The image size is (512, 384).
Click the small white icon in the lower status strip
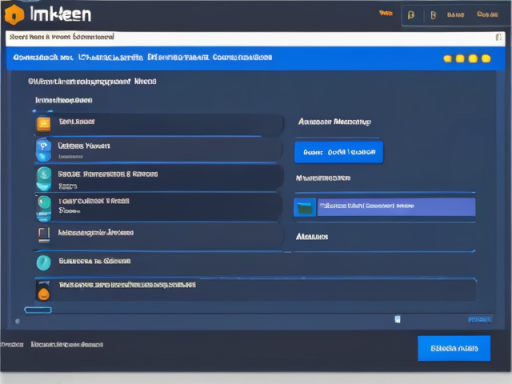(397, 319)
